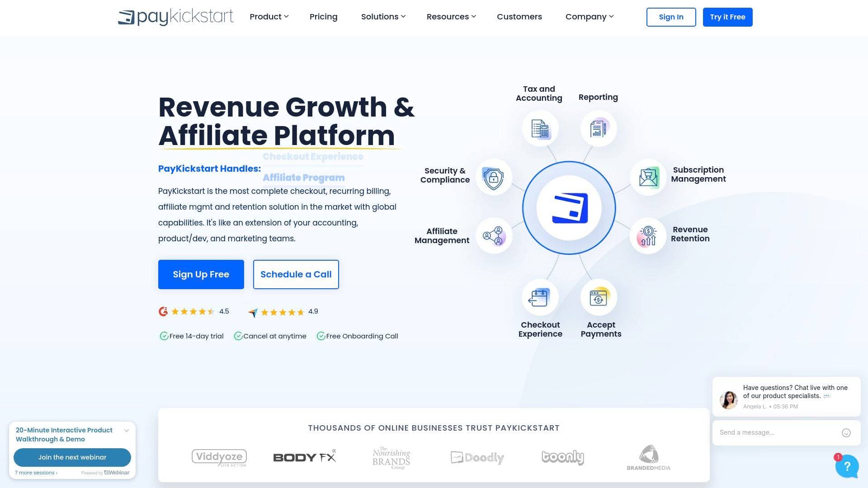
Task: Click the blue help question mark bubble
Action: (x=847, y=467)
